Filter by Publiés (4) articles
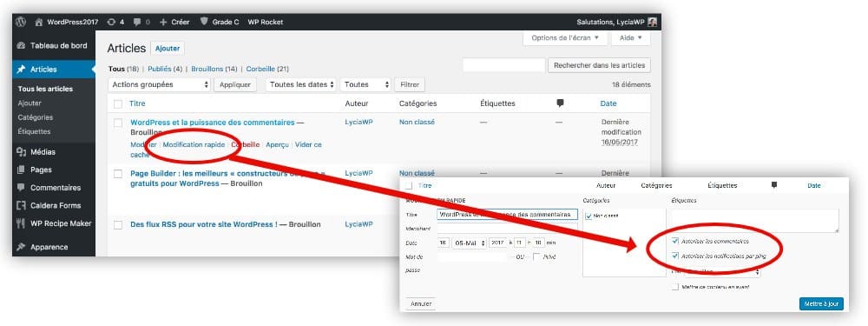The image size is (868, 326). pos(165,69)
